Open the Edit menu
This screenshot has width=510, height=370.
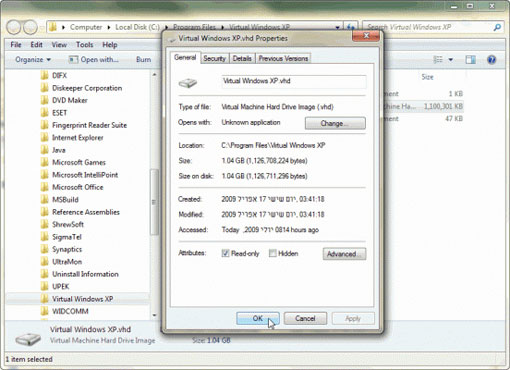pyautogui.click(x=36, y=45)
